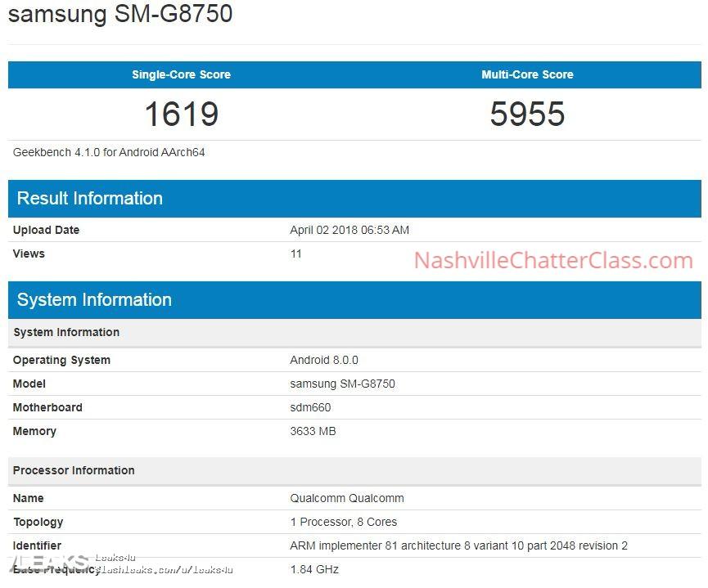Image resolution: width=708 pixels, height=588 pixels.
Task: Select the '1.84 GHz' frequency value
Action: tap(314, 569)
